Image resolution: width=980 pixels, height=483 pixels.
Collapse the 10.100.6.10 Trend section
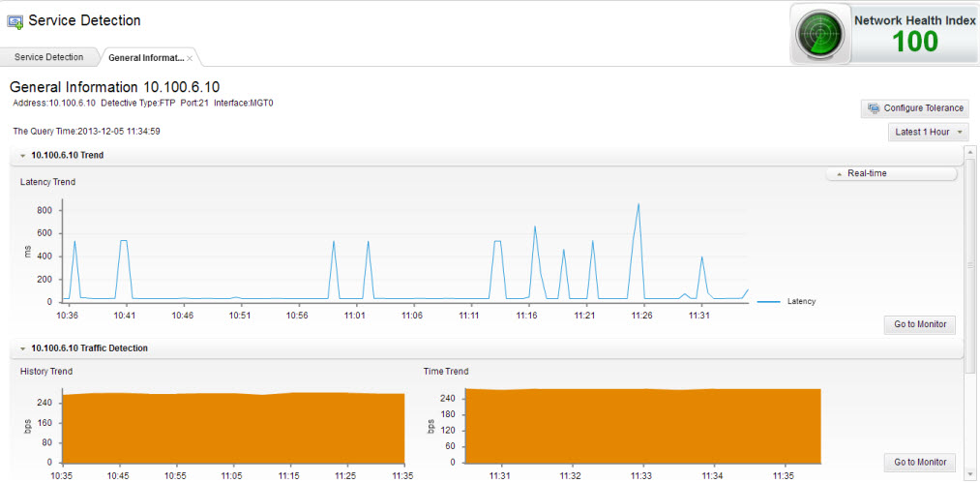(22, 156)
